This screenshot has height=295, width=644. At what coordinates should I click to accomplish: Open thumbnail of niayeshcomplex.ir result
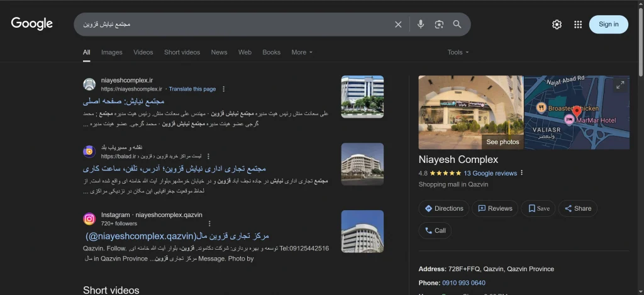tap(362, 97)
